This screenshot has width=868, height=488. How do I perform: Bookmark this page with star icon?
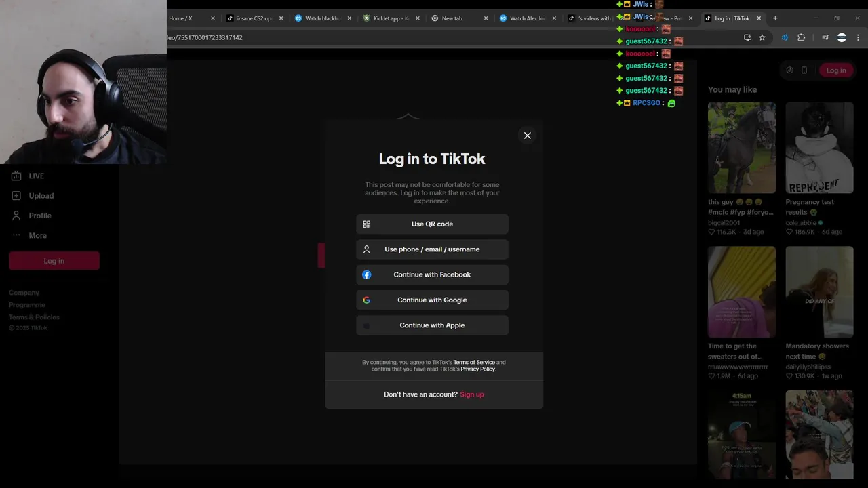pyautogui.click(x=762, y=38)
